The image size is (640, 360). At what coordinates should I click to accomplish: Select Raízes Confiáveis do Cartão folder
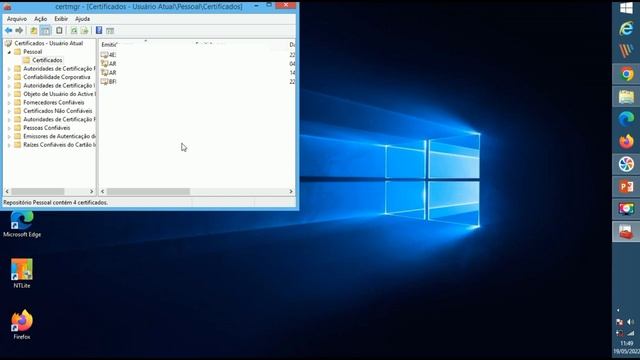coord(59,145)
